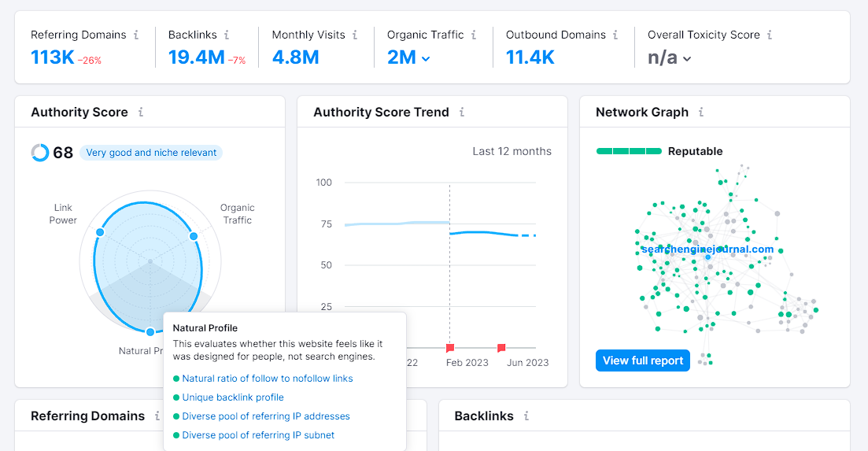Click info icon beside Organic Traffic
Viewport: 868px width, 451px height.
(x=474, y=35)
